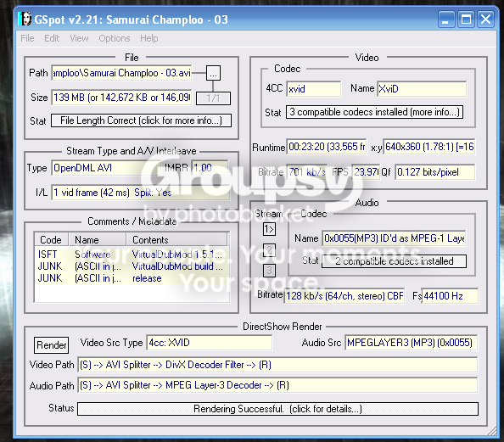Click the Contents column header

pyautogui.click(x=176, y=240)
